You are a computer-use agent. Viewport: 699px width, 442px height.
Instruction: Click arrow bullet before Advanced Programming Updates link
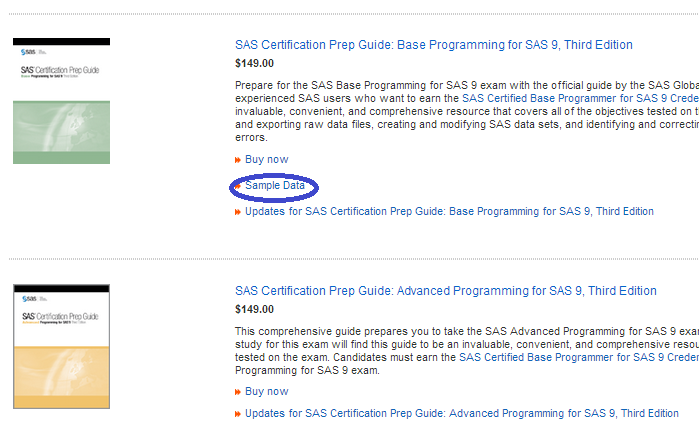(x=238, y=414)
